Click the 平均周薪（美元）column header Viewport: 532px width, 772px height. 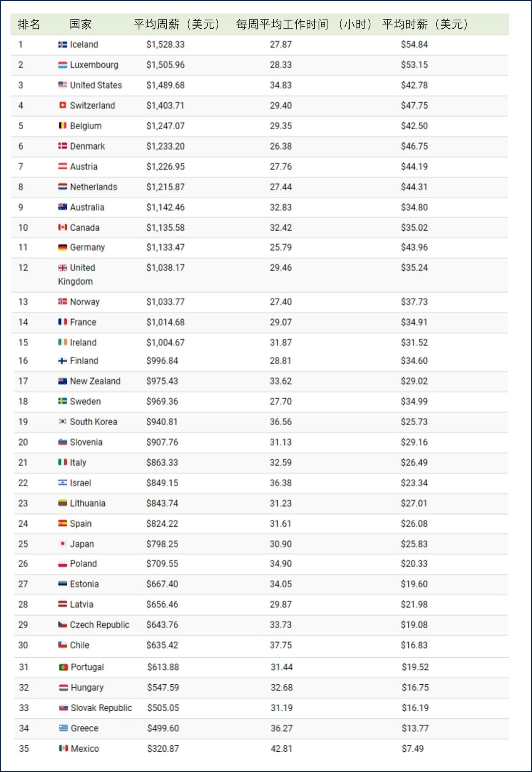(x=177, y=24)
